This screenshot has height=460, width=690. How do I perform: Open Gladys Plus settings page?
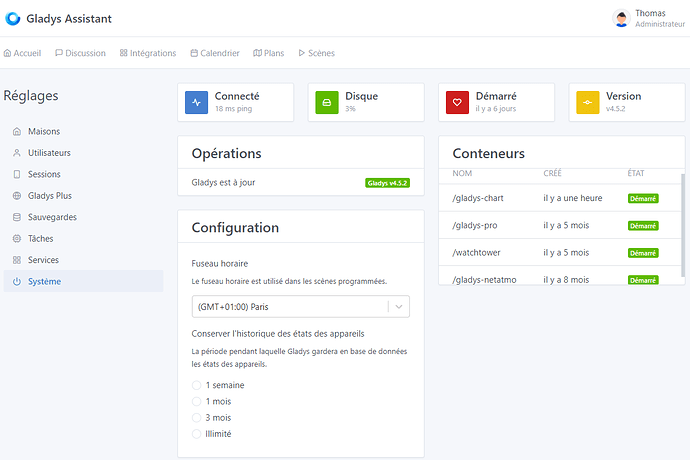click(x=50, y=196)
